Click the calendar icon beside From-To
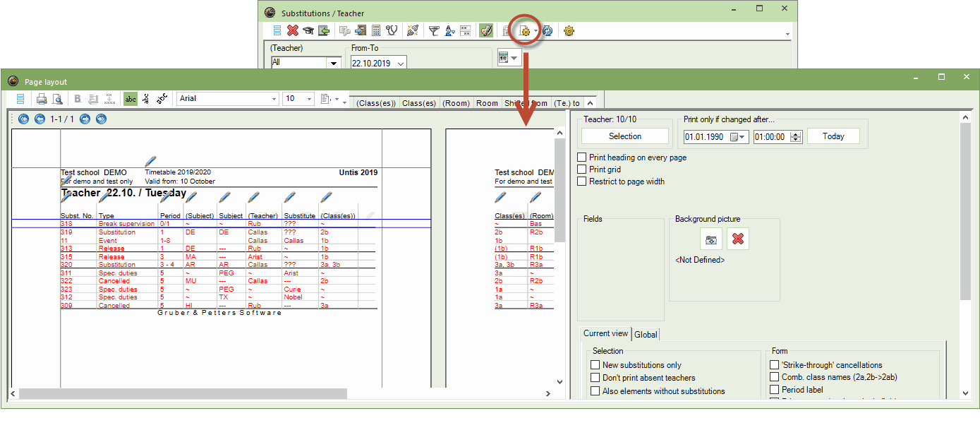Image resolution: width=980 pixels, height=423 pixels. click(503, 58)
